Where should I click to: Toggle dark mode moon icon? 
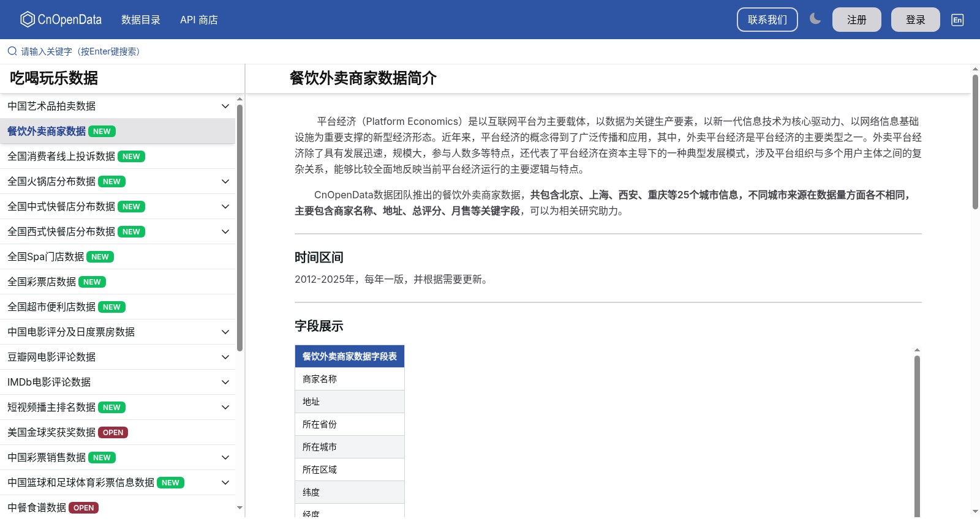coord(815,19)
